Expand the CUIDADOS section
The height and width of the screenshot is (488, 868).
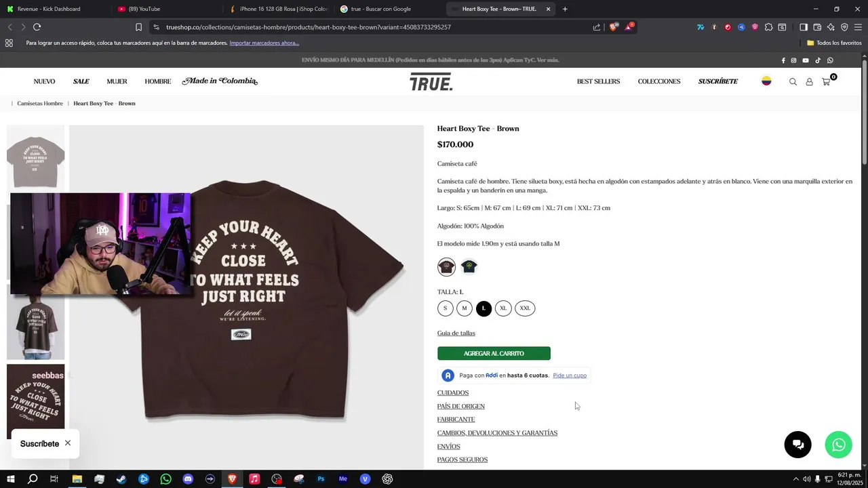coord(453,393)
